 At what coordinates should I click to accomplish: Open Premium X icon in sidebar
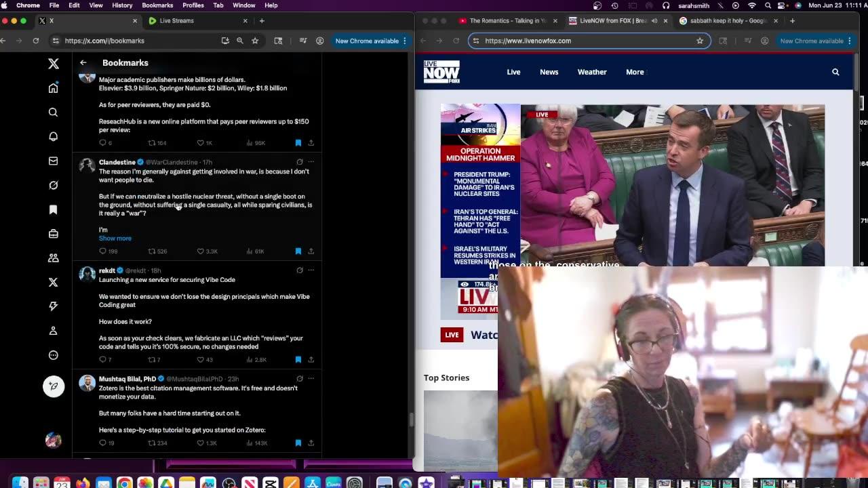(54, 283)
